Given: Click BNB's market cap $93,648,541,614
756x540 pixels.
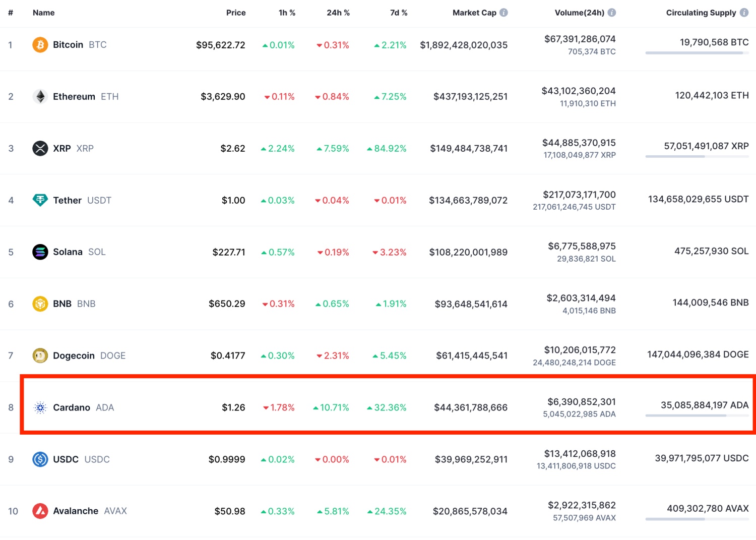Looking at the screenshot, I should 471,304.
